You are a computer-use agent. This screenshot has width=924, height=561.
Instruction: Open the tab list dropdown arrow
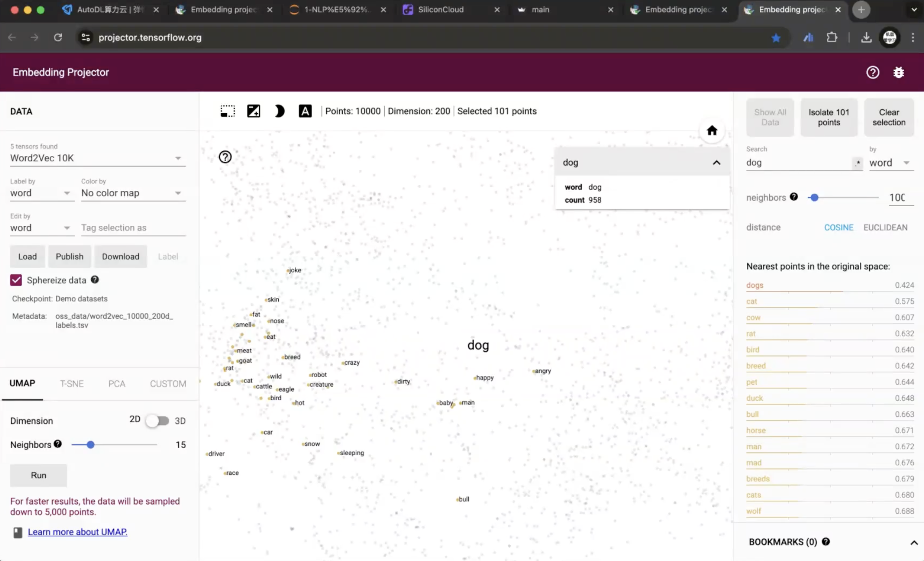914,10
